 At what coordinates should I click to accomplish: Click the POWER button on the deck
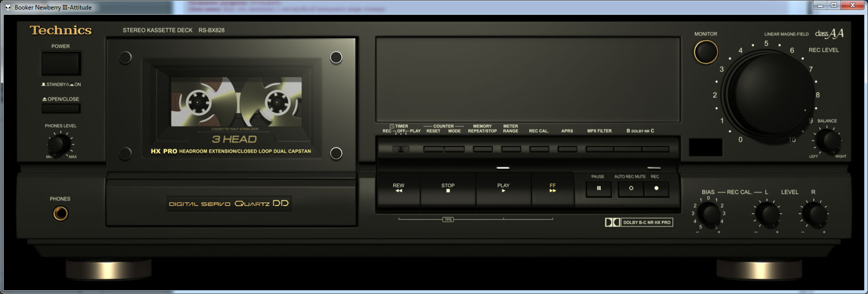[x=61, y=64]
